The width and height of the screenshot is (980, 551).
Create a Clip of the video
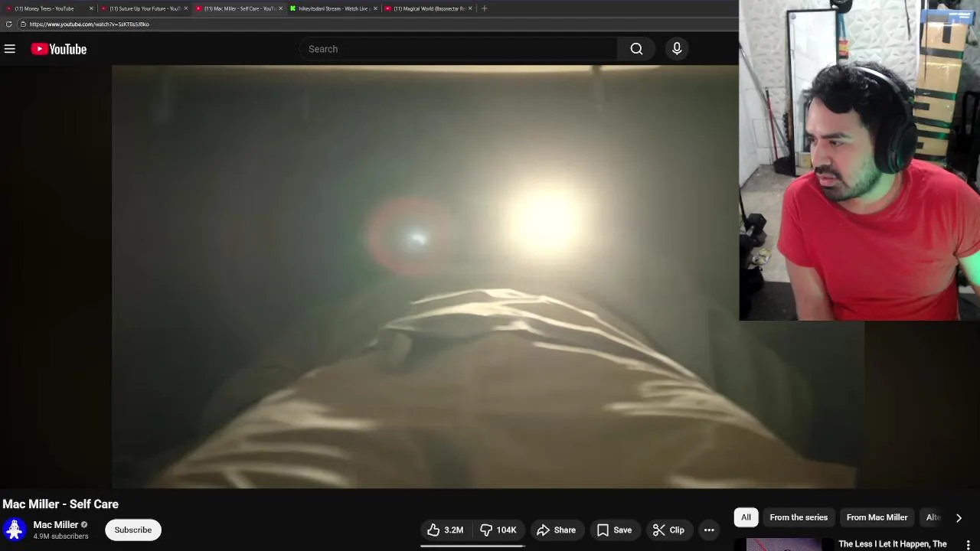pyautogui.click(x=668, y=530)
